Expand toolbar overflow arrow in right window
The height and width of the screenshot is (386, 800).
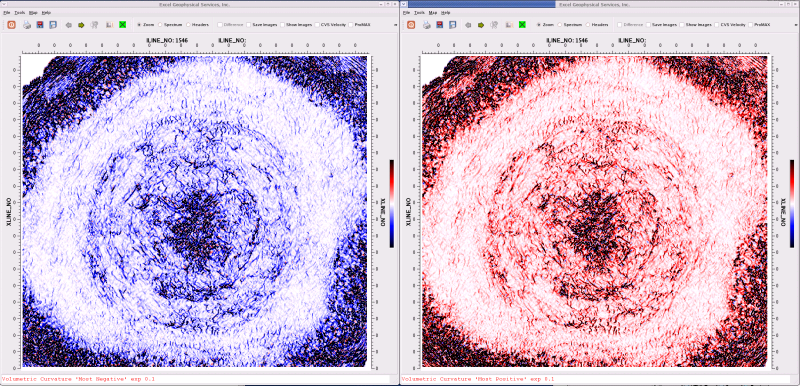796,24
